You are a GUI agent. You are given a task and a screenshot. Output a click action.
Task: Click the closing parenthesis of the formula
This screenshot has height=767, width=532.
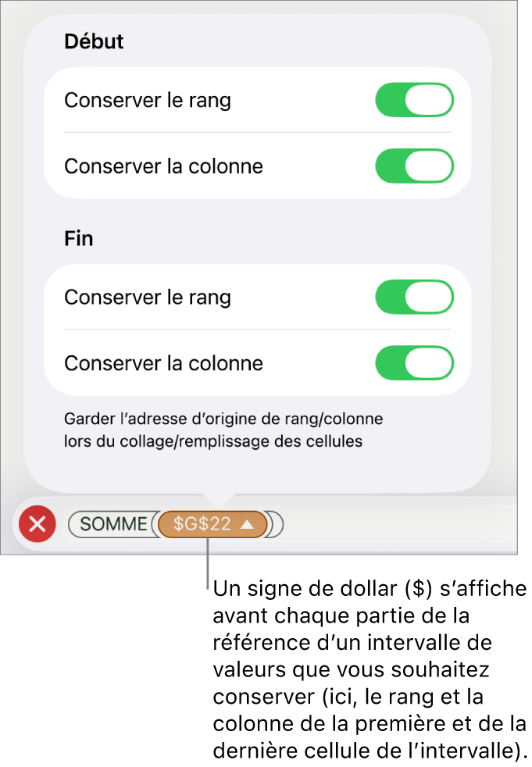tap(277, 525)
